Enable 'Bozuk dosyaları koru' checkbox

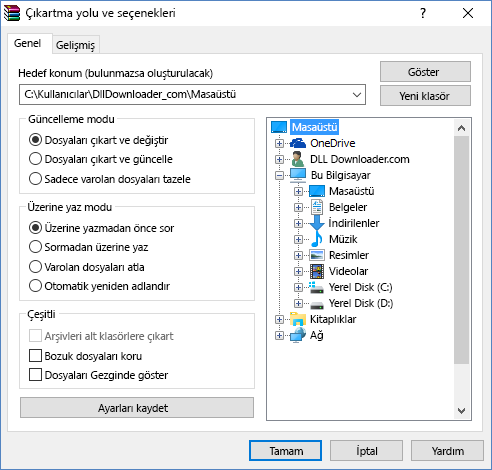tap(35, 356)
